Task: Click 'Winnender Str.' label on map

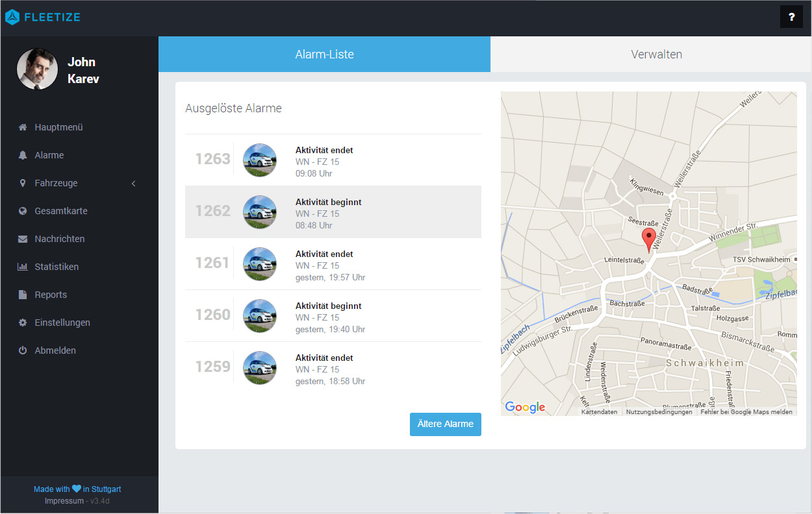Action: tap(733, 233)
